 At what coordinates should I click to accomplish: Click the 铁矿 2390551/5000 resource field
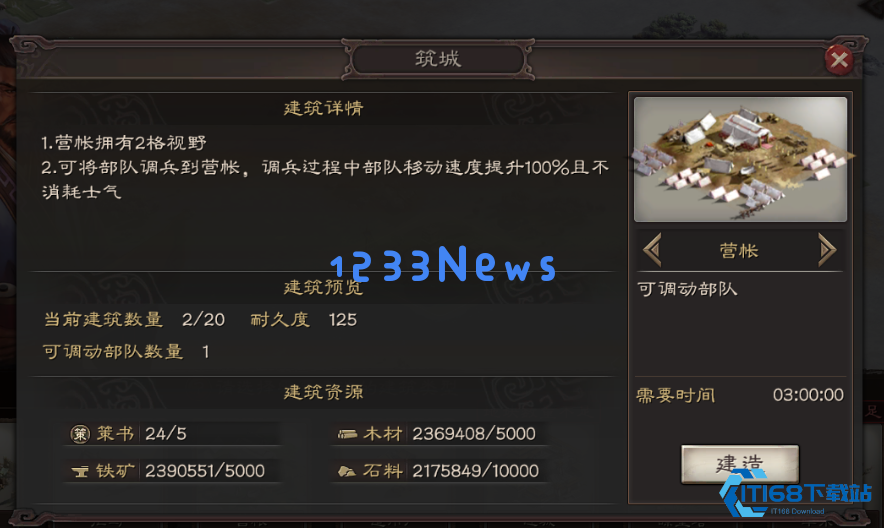173,471
